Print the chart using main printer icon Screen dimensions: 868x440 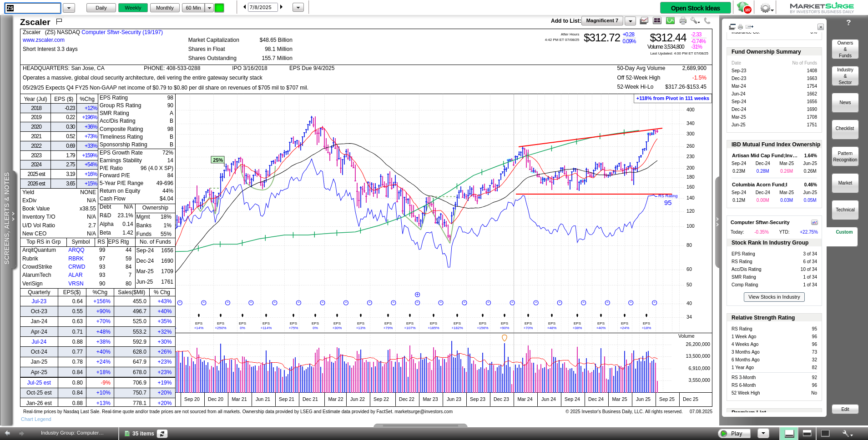683,20
